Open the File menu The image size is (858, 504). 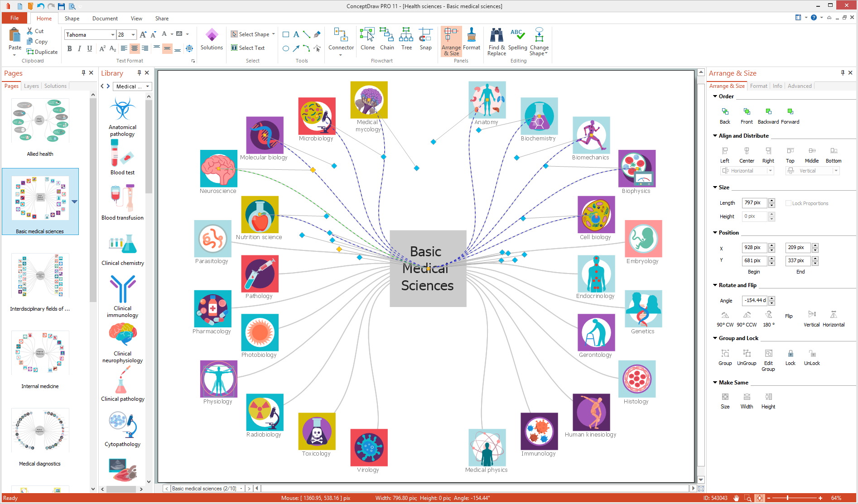point(14,18)
